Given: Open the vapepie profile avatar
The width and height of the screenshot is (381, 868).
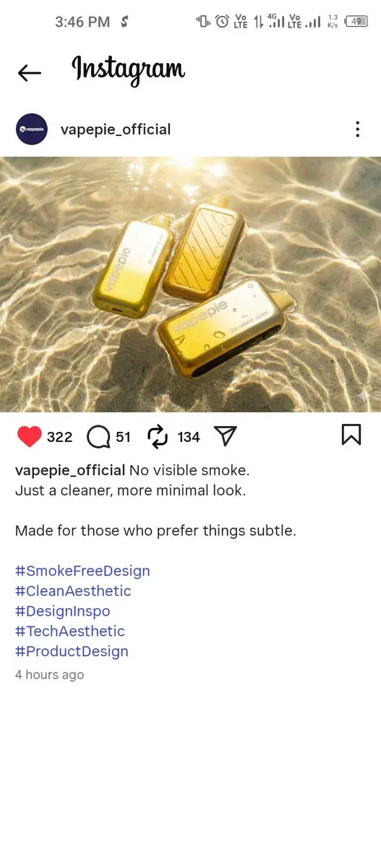Looking at the screenshot, I should (x=32, y=129).
